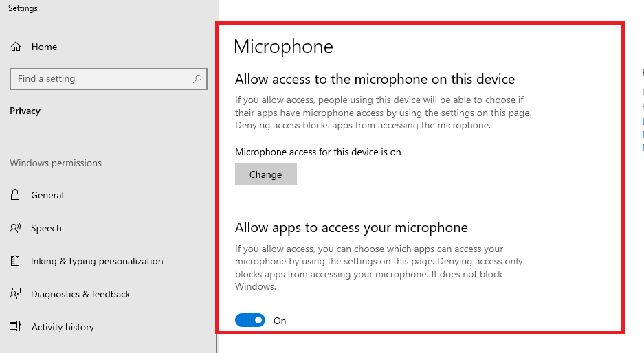Click the clipboard icon for Inking & typing

click(15, 261)
